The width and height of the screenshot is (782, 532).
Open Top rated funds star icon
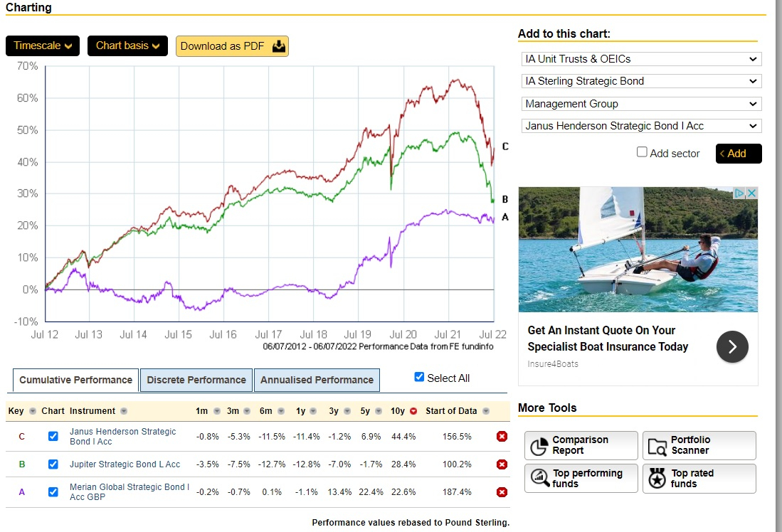[x=657, y=479]
